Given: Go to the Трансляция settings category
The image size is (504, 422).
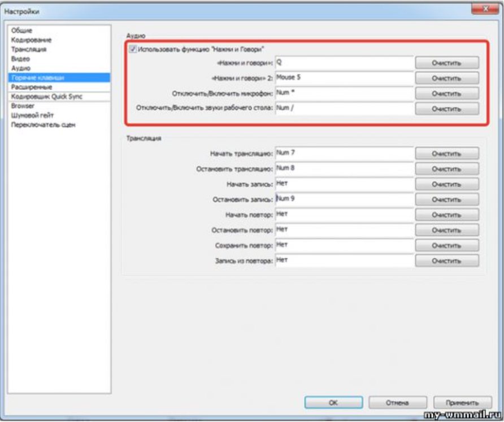Looking at the screenshot, I should click(29, 49).
